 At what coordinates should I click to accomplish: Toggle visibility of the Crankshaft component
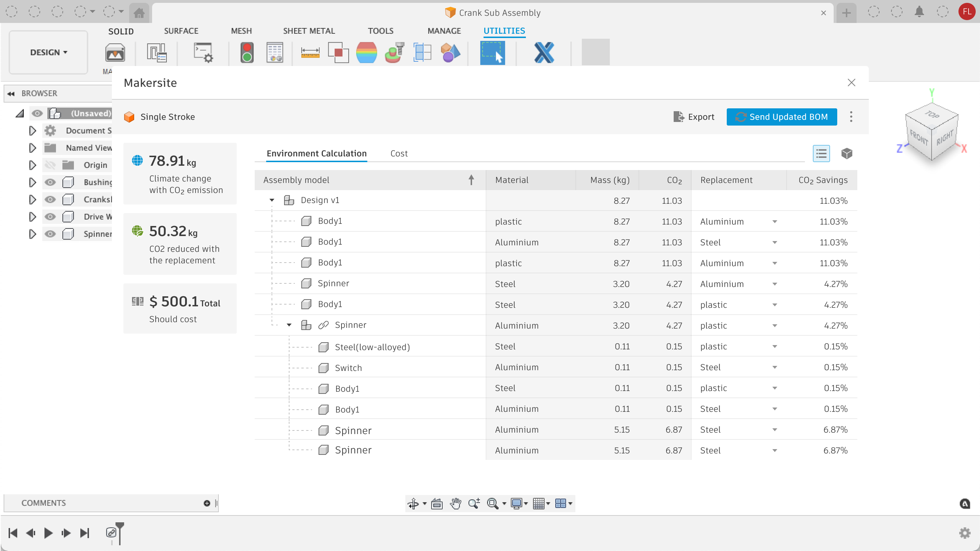click(x=50, y=199)
